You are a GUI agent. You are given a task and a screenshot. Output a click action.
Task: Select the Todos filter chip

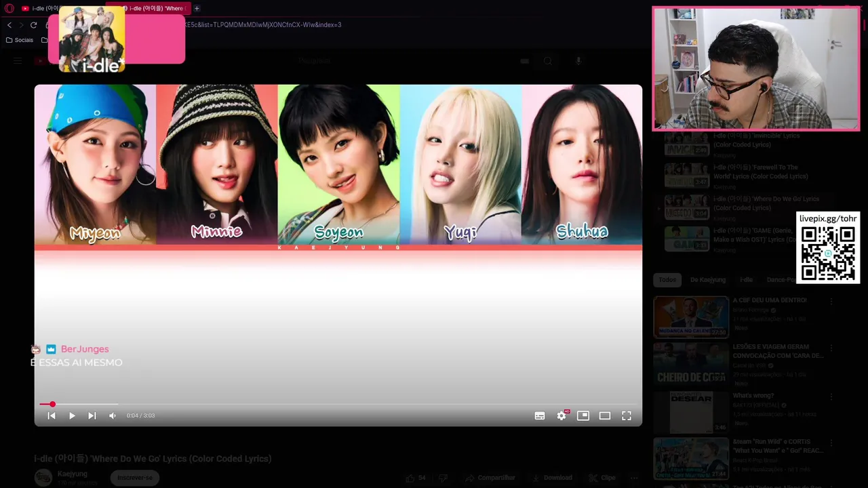point(667,280)
